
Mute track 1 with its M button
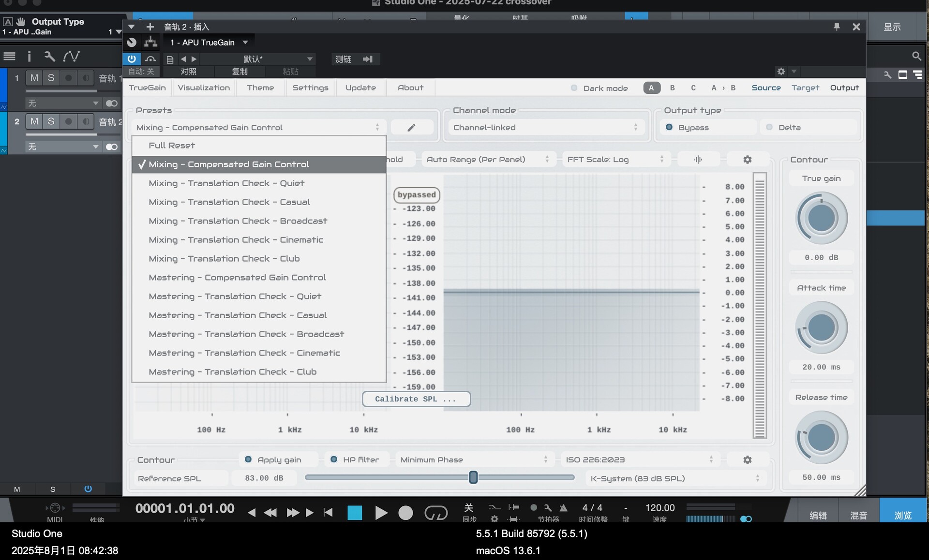tap(34, 78)
